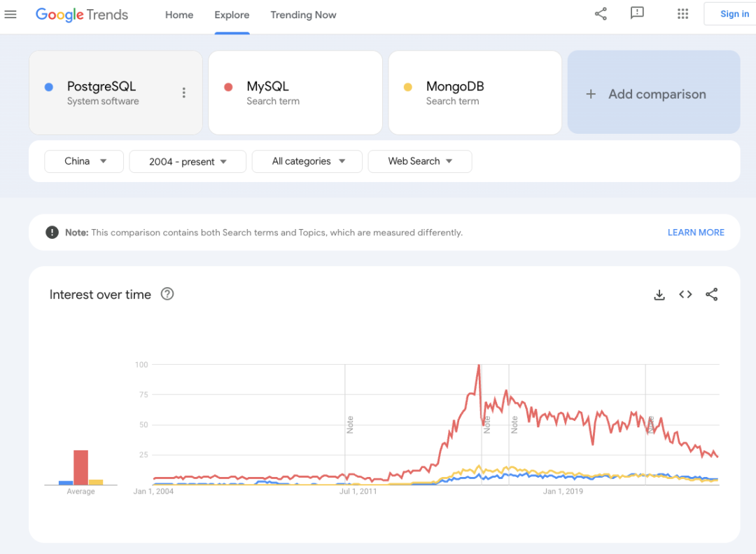Go to the Home tab
The height and width of the screenshot is (554, 756).
[179, 15]
